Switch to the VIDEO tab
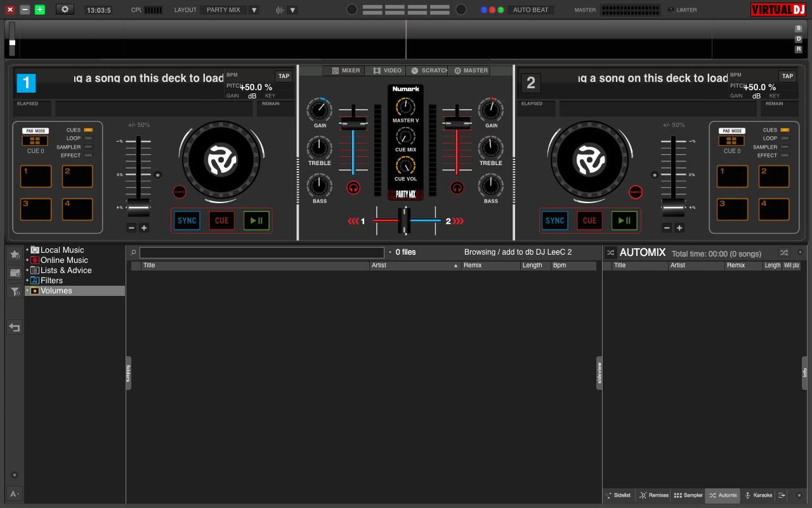This screenshot has width=812, height=508. click(387, 70)
